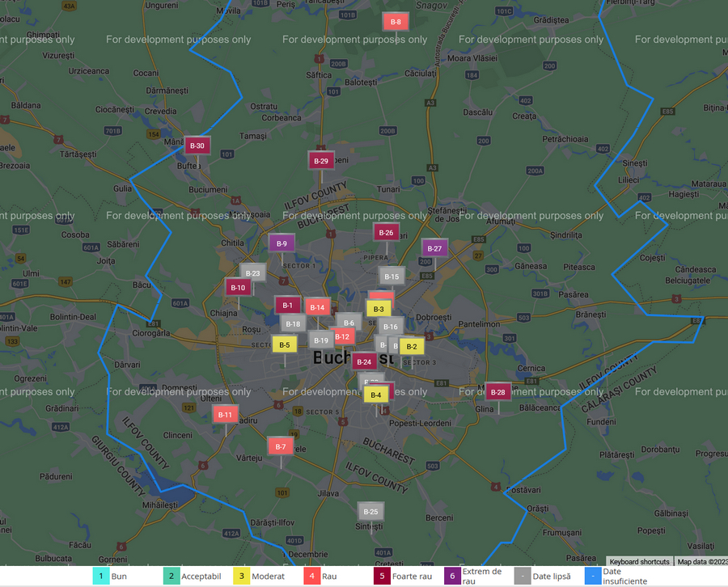This screenshot has width=728, height=587.
Task: Click the yellow B-5 marker
Action: (284, 344)
